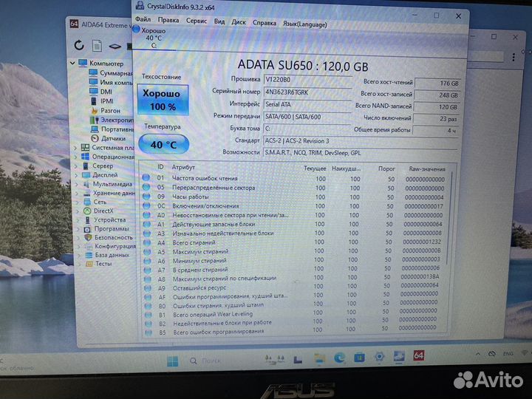Click the Устройства icon in AIDA64 tree
This screenshot has height=399, width=532.
[87, 220]
